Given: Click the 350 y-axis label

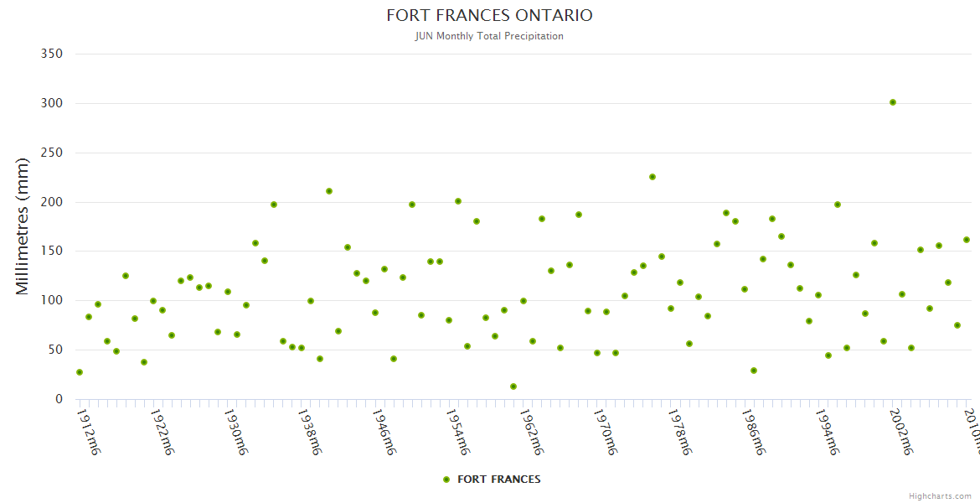Looking at the screenshot, I should click(x=52, y=54).
